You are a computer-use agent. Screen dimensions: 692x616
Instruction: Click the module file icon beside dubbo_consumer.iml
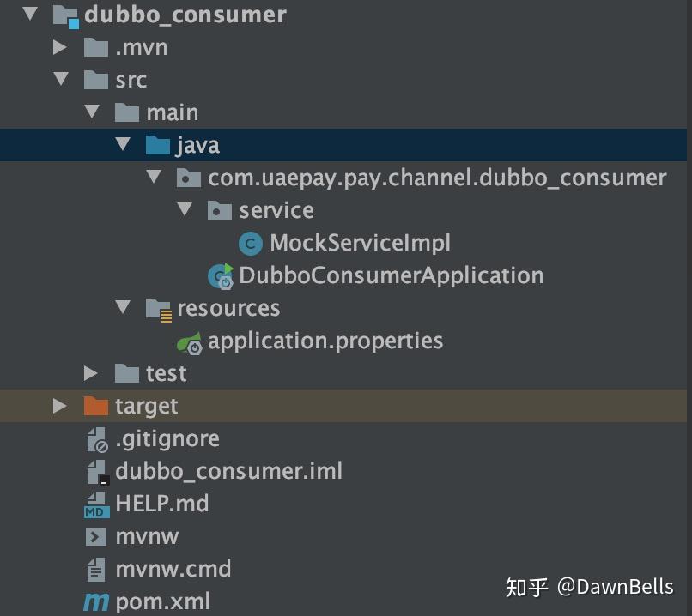tap(96, 470)
